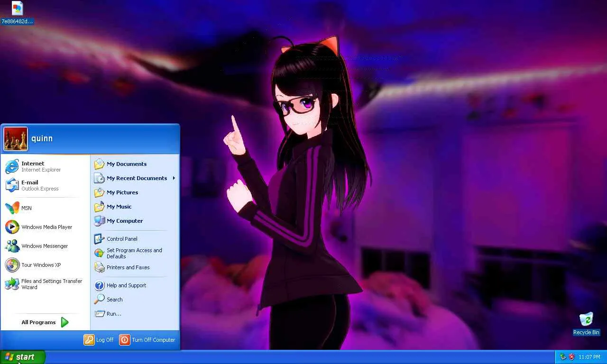Choose Help and Support
This screenshot has height=364, width=607.
[135, 285]
